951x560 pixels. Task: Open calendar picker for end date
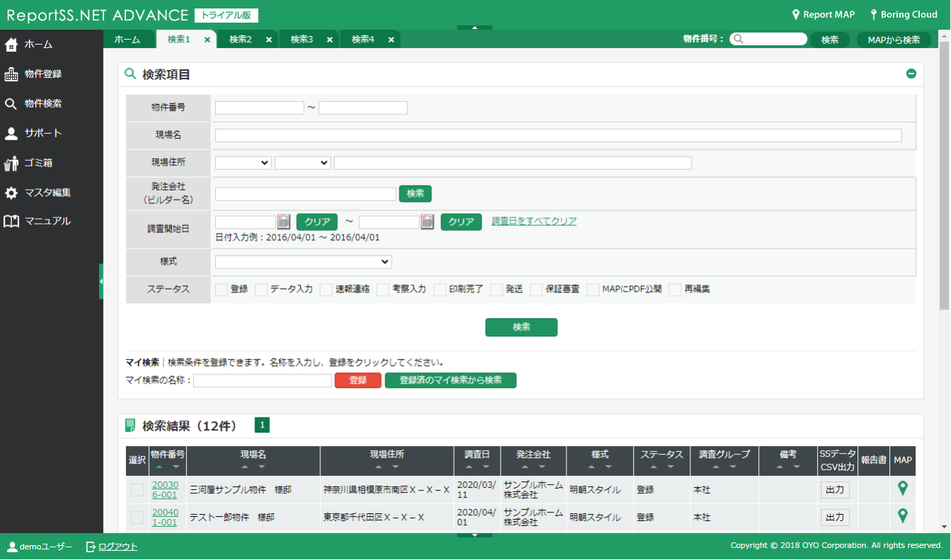pos(428,222)
